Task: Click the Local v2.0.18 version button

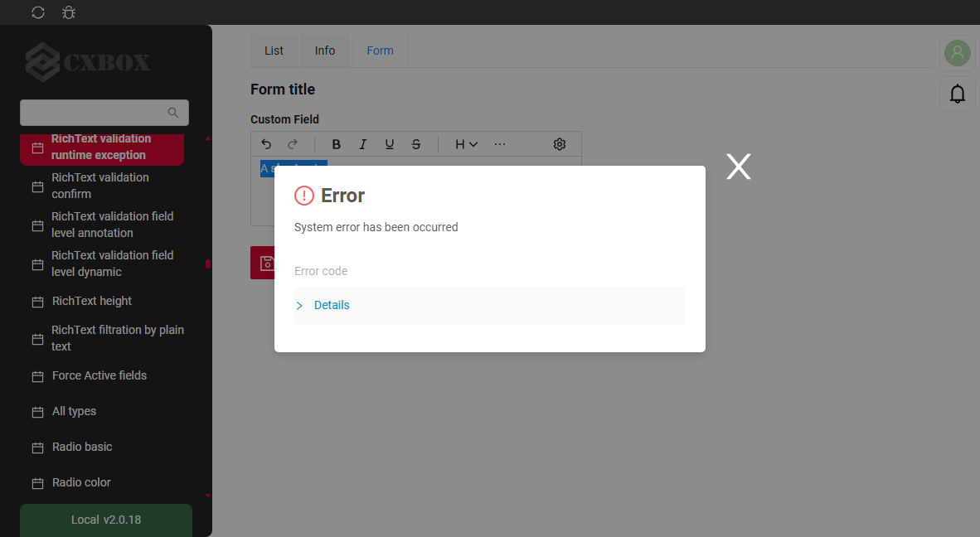Action: click(106, 520)
